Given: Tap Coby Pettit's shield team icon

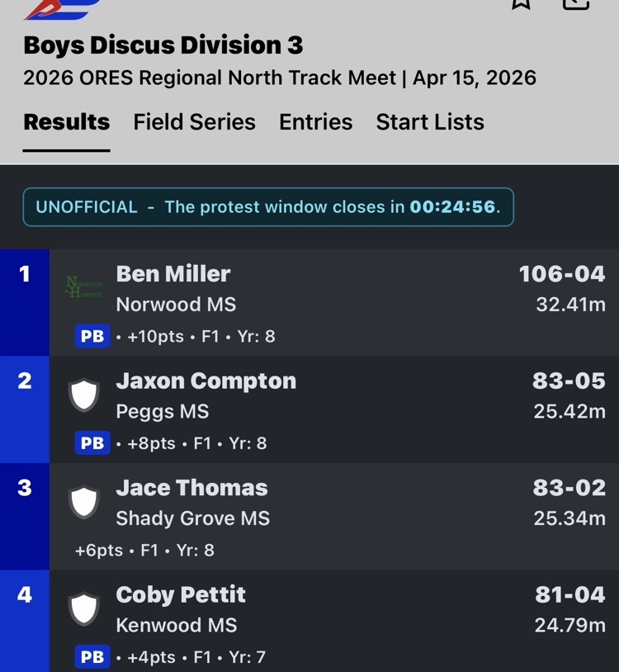Looking at the screenshot, I should (83, 609).
